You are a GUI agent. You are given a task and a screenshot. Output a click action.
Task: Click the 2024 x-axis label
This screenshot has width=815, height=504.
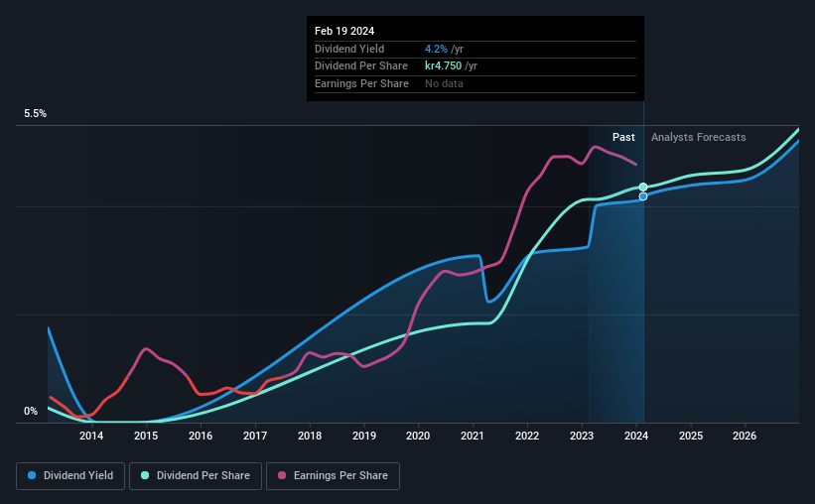click(635, 436)
